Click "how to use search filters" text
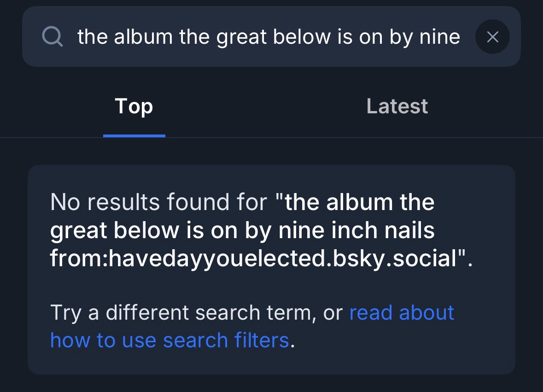This screenshot has width=543, height=392. [169, 340]
